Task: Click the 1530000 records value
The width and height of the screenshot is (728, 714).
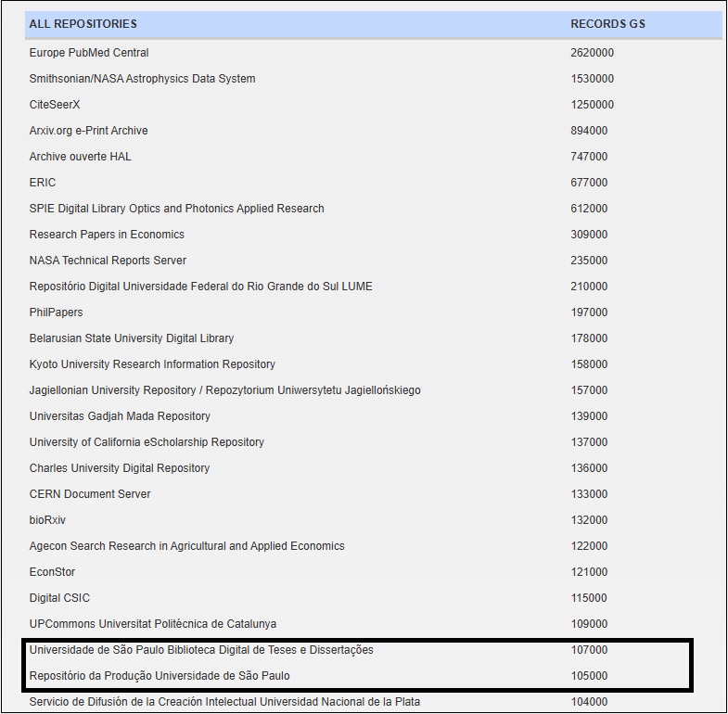Action: [592, 79]
